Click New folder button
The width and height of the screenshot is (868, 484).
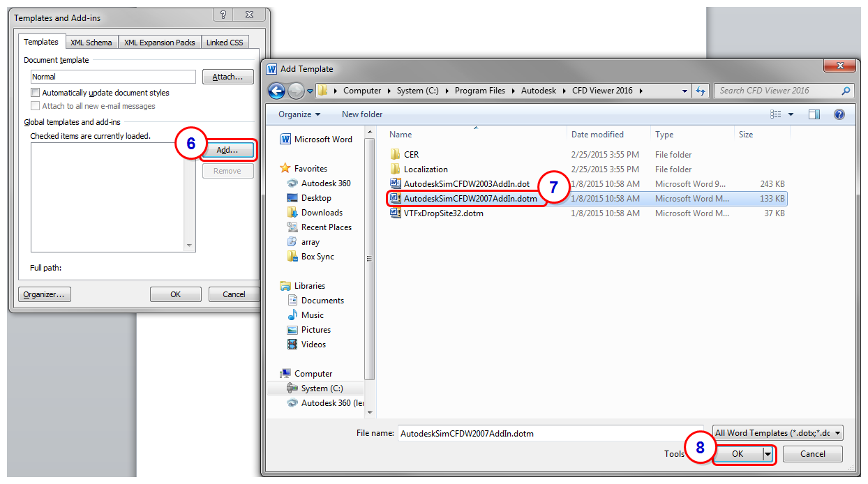[362, 114]
